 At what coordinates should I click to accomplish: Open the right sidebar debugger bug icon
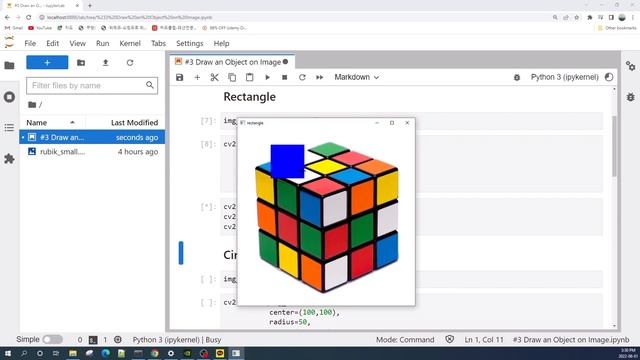(631, 97)
